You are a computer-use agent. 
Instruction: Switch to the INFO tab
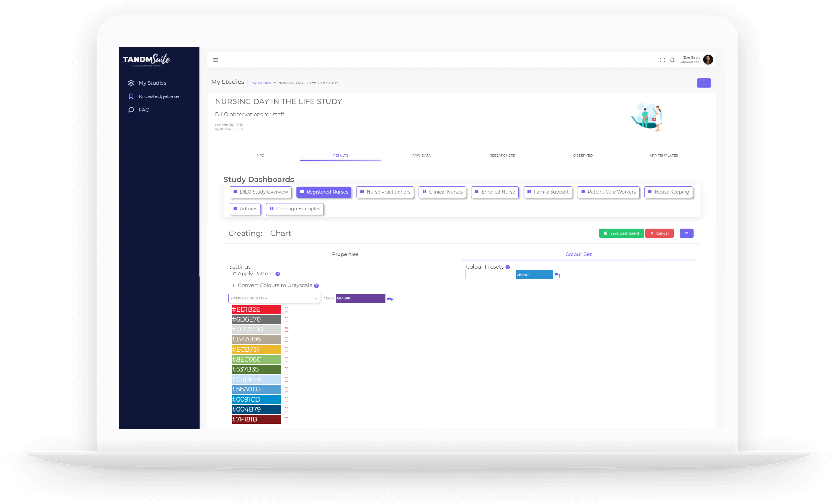(260, 156)
